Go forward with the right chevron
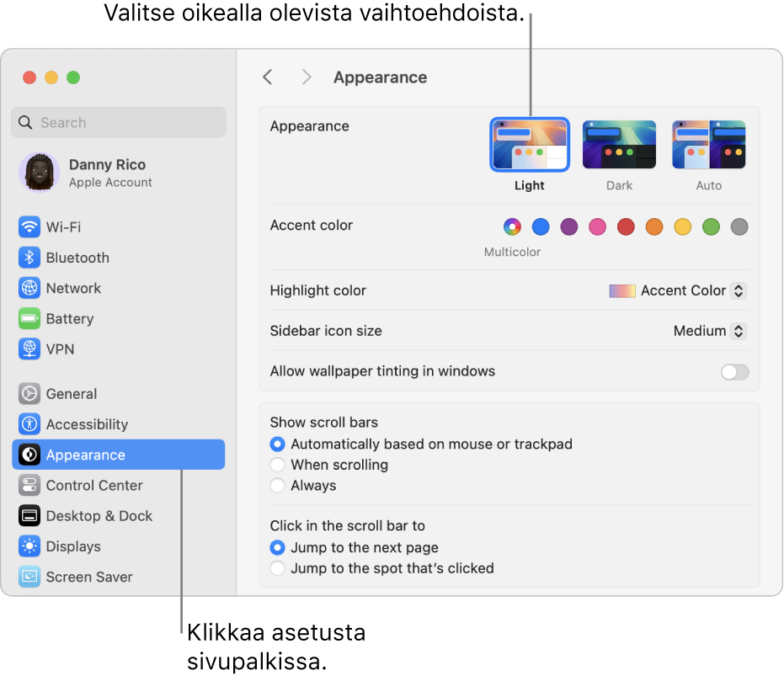Viewport: 784px width, 681px height. [x=307, y=77]
